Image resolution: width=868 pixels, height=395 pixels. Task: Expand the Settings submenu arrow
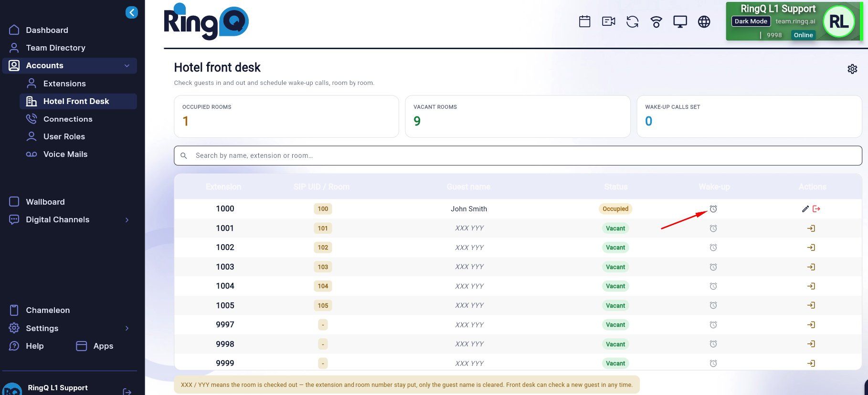tap(127, 328)
